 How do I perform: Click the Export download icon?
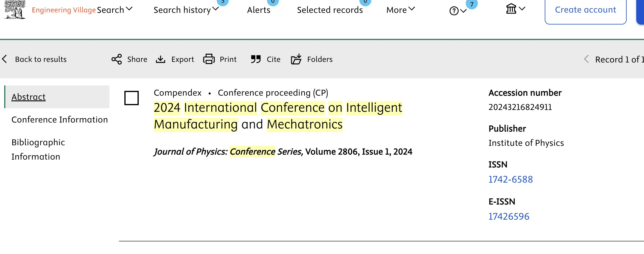tap(161, 59)
